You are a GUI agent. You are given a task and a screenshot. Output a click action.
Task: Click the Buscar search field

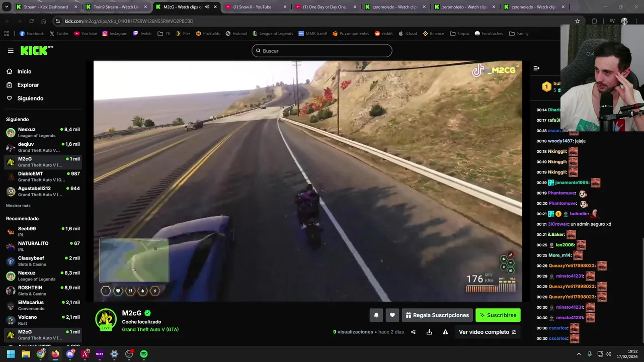(322, 51)
